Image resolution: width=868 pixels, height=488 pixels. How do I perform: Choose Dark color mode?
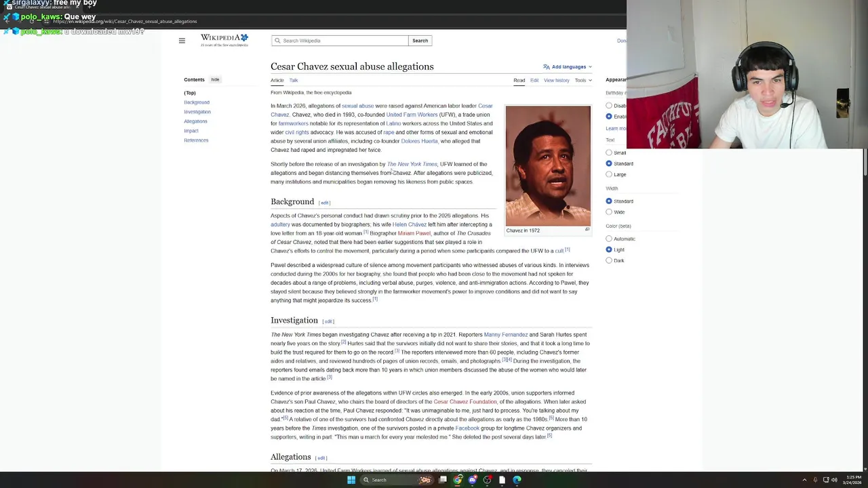[x=609, y=260]
